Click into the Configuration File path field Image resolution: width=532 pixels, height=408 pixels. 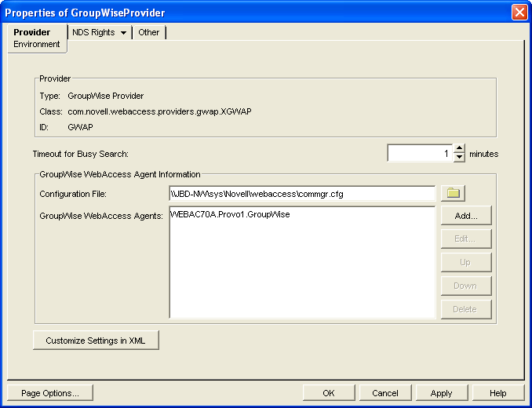coord(301,193)
